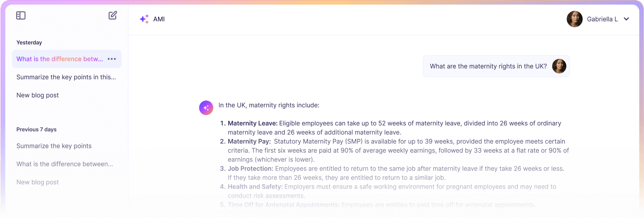Expand the account chevron beside Gabriella L
644x218 pixels.
pyautogui.click(x=626, y=19)
